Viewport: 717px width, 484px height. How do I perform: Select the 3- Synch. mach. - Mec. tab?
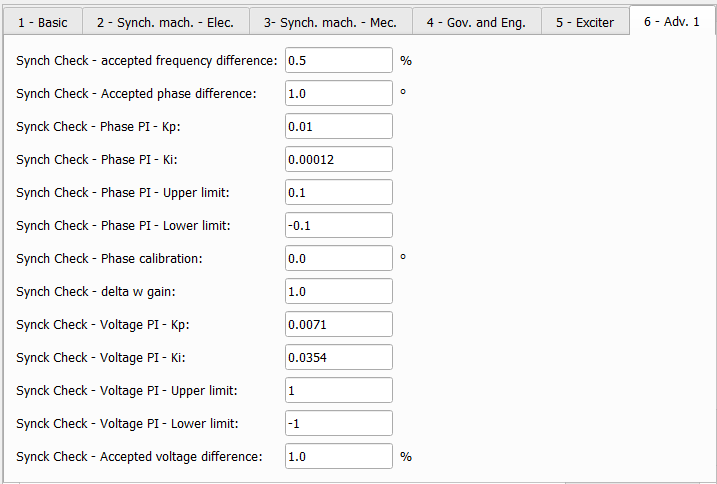click(x=331, y=22)
